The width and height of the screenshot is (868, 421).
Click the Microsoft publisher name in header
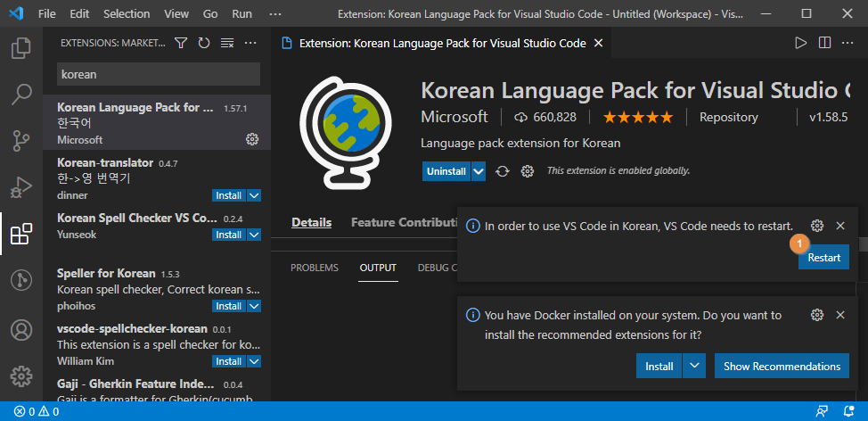tap(454, 117)
